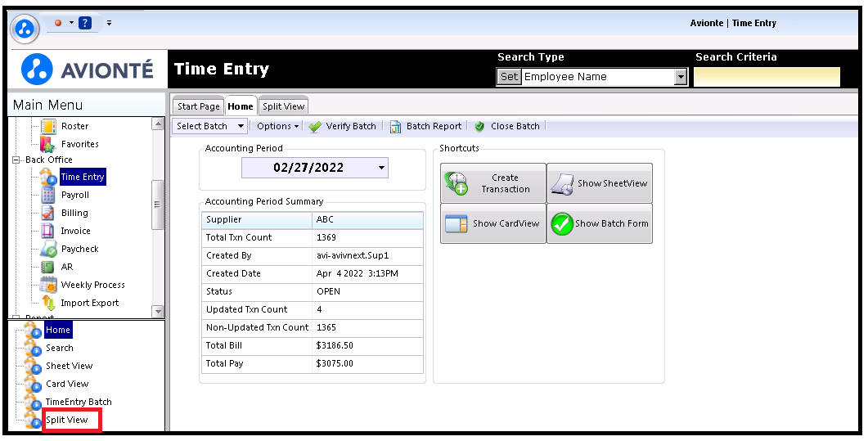The width and height of the screenshot is (868, 441).
Task: Expand the Search Type combo box arrow
Action: point(681,77)
